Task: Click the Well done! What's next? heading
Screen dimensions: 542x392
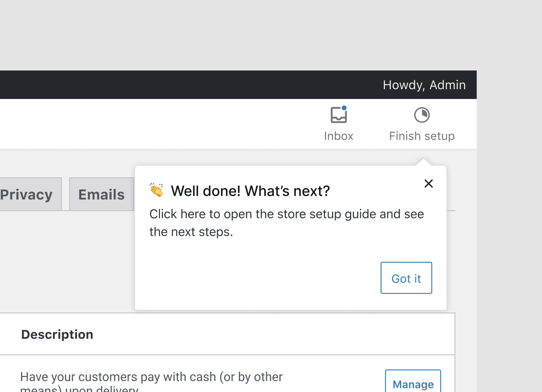Action: pos(250,191)
